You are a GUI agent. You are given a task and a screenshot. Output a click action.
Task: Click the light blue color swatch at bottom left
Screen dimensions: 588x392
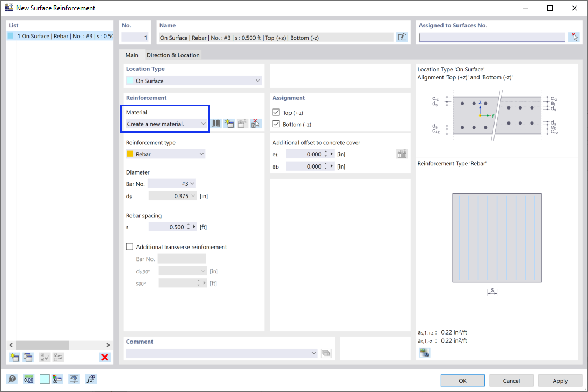(45, 379)
